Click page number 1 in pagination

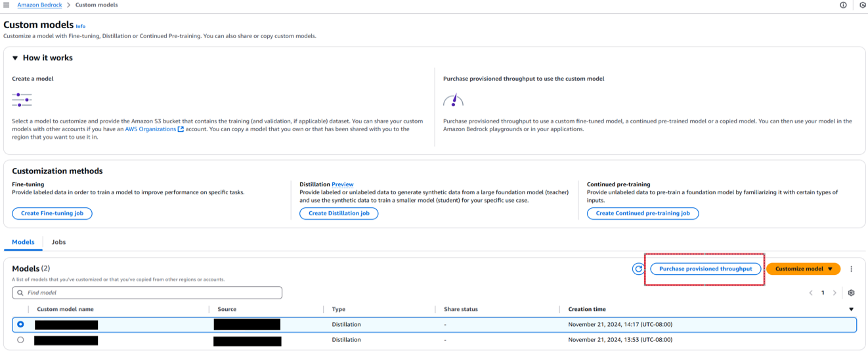pyautogui.click(x=823, y=293)
